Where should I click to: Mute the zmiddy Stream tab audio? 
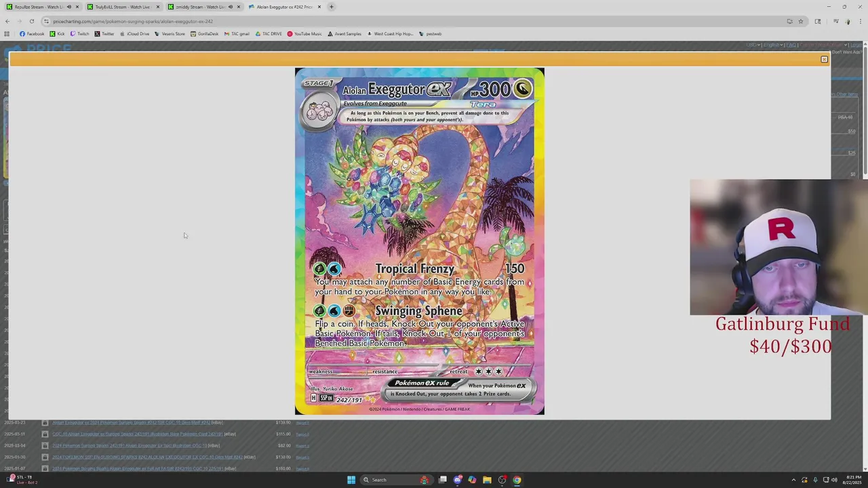pyautogui.click(x=231, y=7)
